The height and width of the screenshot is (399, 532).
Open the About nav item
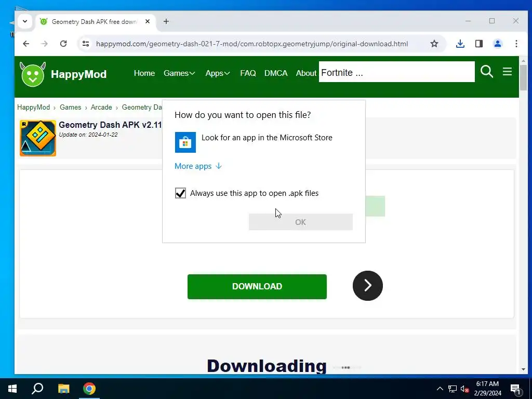click(306, 73)
